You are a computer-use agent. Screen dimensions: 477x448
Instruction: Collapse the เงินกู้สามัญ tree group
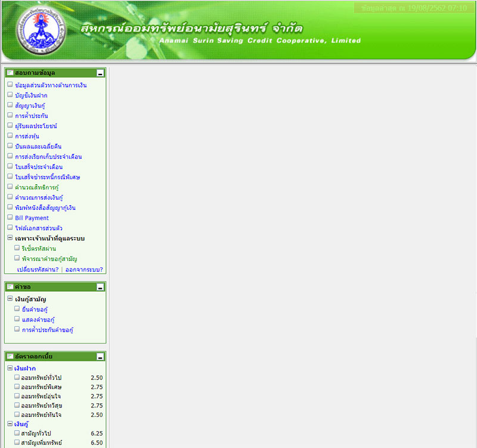tap(10, 298)
